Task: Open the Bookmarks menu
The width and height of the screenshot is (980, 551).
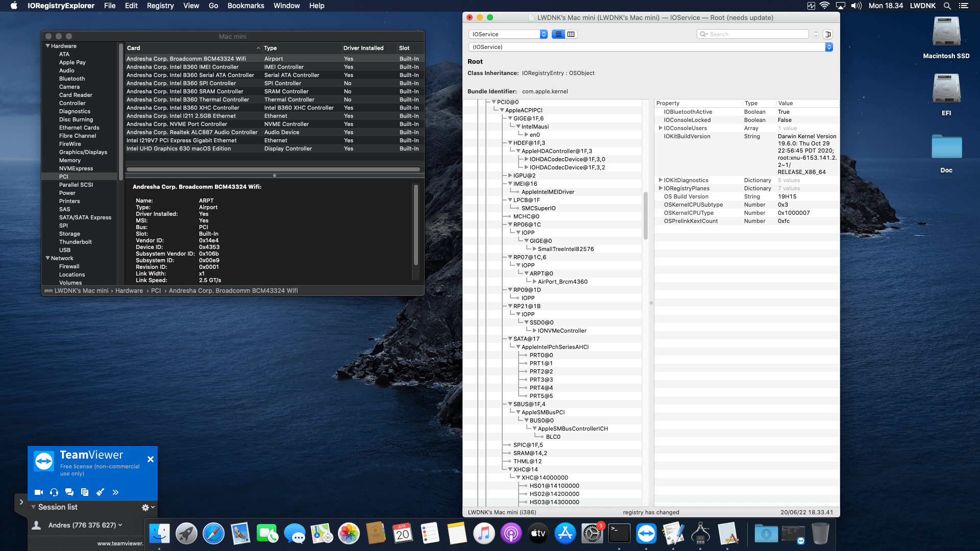Action: point(246,6)
